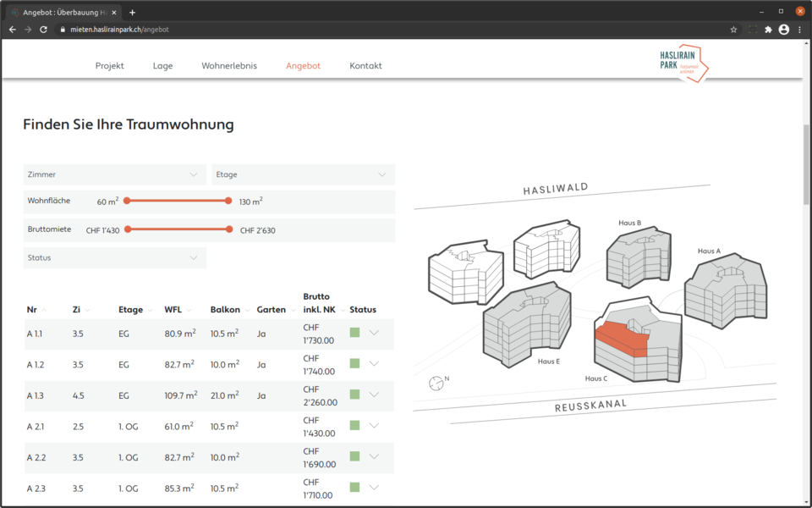812x508 pixels.
Task: Sort table by Brutto inkl. NK column
Action: click(324, 303)
